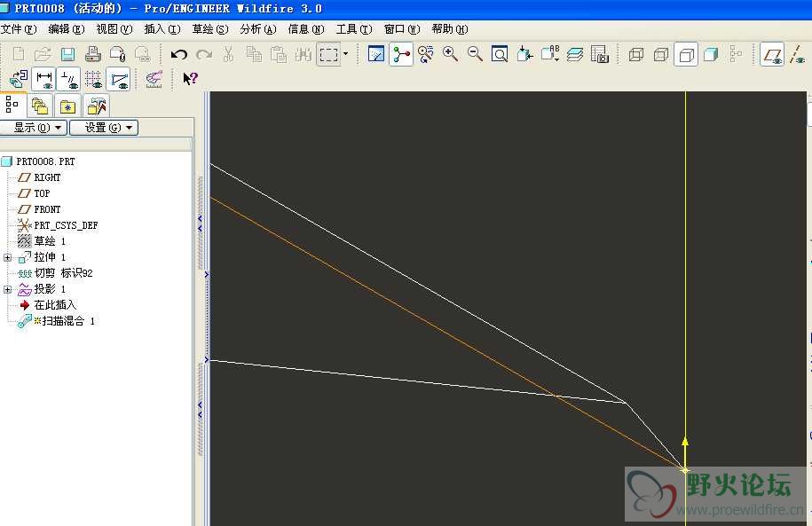Zoom out with the minus magnifier
The height and width of the screenshot is (526, 812).
coord(475,54)
